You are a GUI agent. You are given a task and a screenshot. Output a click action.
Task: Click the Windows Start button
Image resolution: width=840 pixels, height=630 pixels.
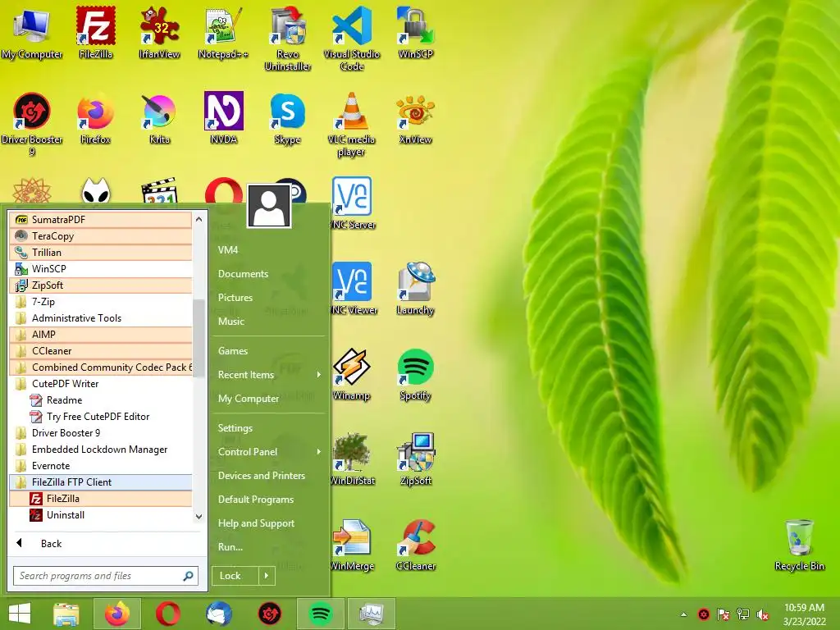[x=20, y=614]
